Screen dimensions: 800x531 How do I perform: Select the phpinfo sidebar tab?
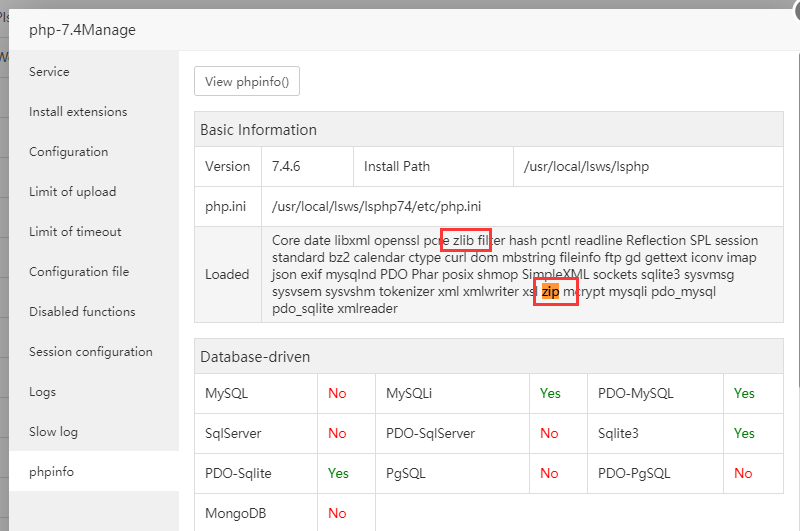tap(51, 472)
